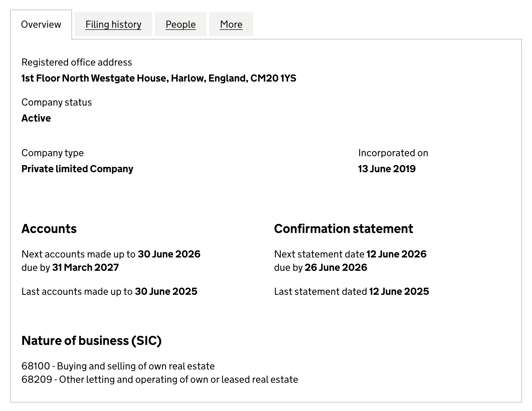The image size is (532, 411).
Task: Click the incorporation date 13 June 2019
Action: pyautogui.click(x=387, y=169)
